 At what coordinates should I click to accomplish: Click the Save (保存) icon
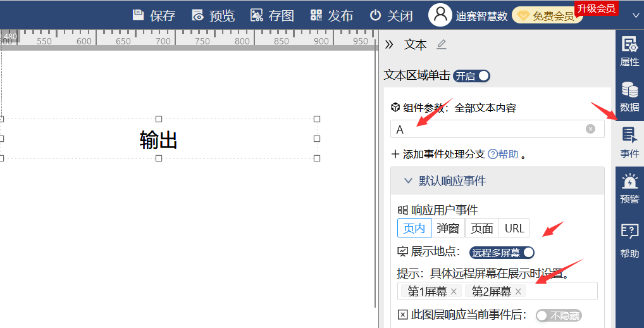coord(138,15)
